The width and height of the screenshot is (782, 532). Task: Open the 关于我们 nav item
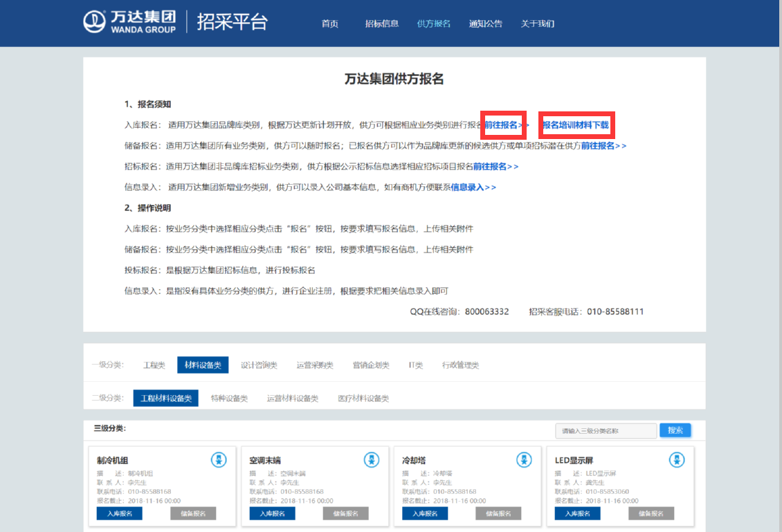pos(537,24)
